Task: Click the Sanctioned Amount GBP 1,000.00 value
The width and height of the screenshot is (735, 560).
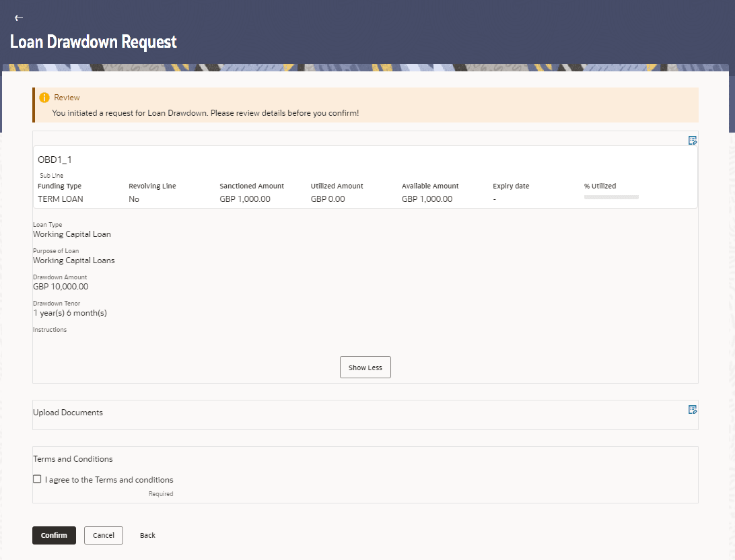Action: [x=245, y=199]
